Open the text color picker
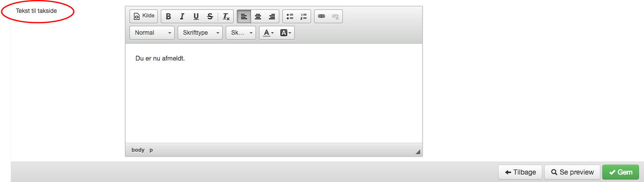 tap(268, 33)
